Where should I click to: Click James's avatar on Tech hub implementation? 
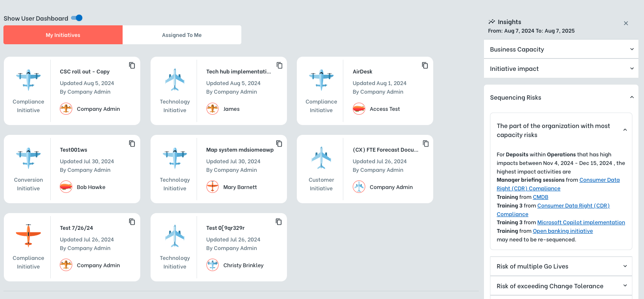212,109
